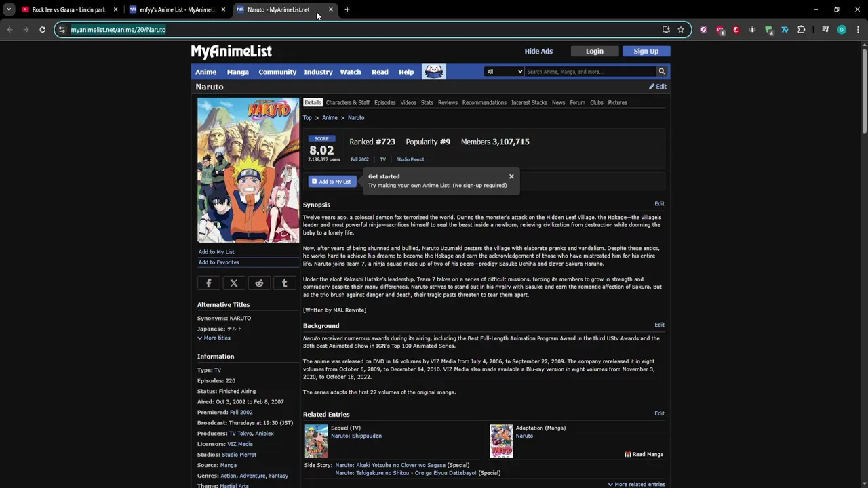Edit the Synopsis section
The width and height of the screenshot is (868, 488).
[x=659, y=203]
